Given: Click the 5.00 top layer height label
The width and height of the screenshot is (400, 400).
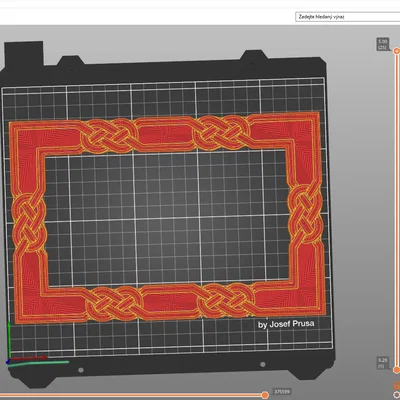Looking at the screenshot, I should point(383,44).
